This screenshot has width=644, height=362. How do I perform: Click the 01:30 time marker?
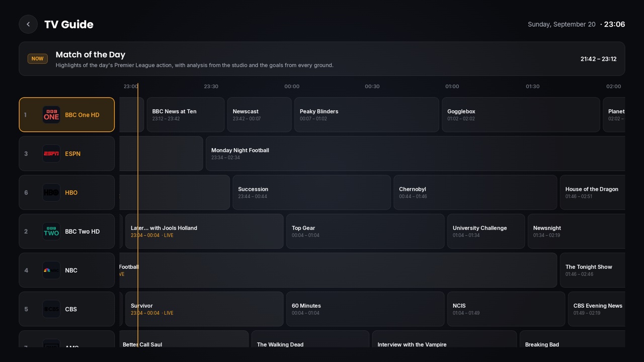click(533, 86)
